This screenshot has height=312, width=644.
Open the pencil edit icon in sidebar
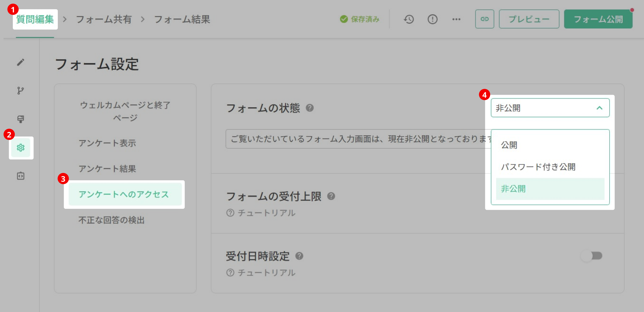click(20, 62)
